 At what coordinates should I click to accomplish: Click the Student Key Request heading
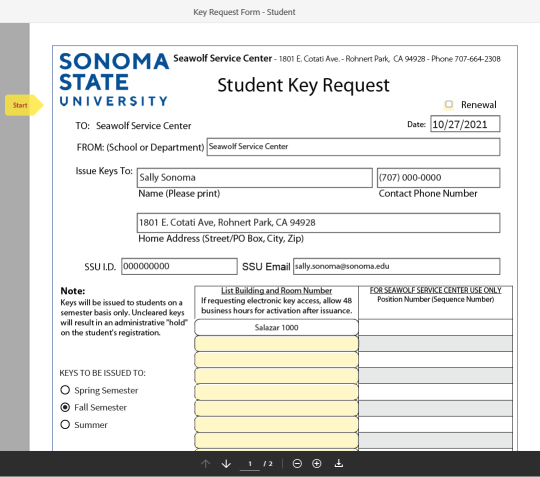(303, 85)
